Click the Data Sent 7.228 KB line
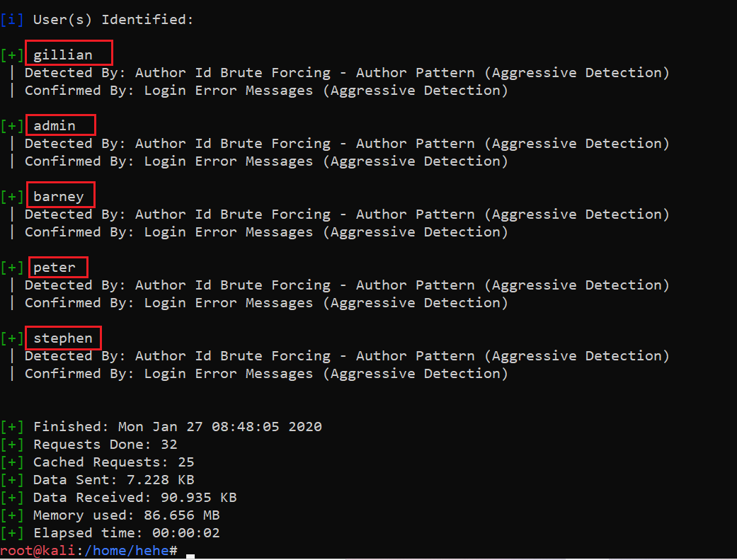737x560 pixels. pos(113,480)
